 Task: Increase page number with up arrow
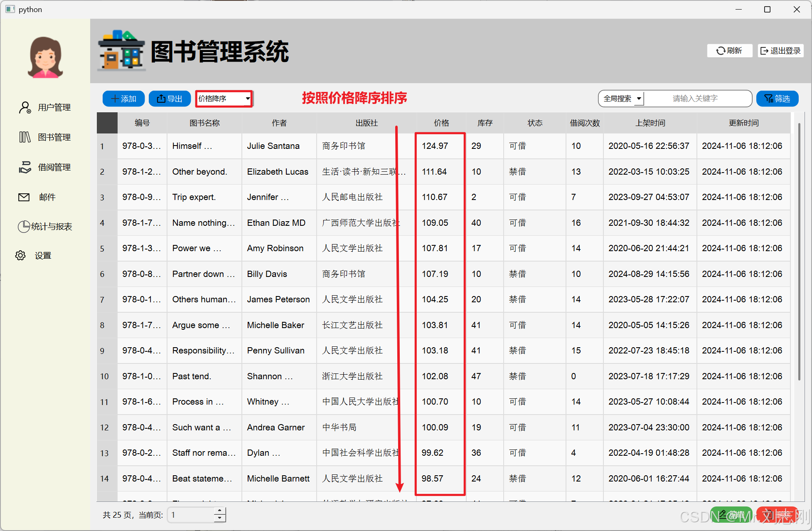pyautogui.click(x=220, y=511)
